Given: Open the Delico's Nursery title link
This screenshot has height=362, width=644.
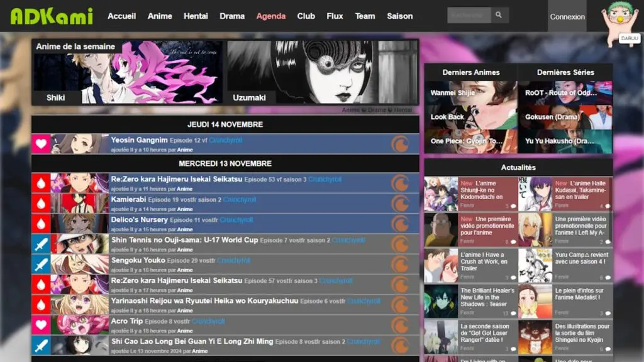Looking at the screenshot, I should coord(139,219).
